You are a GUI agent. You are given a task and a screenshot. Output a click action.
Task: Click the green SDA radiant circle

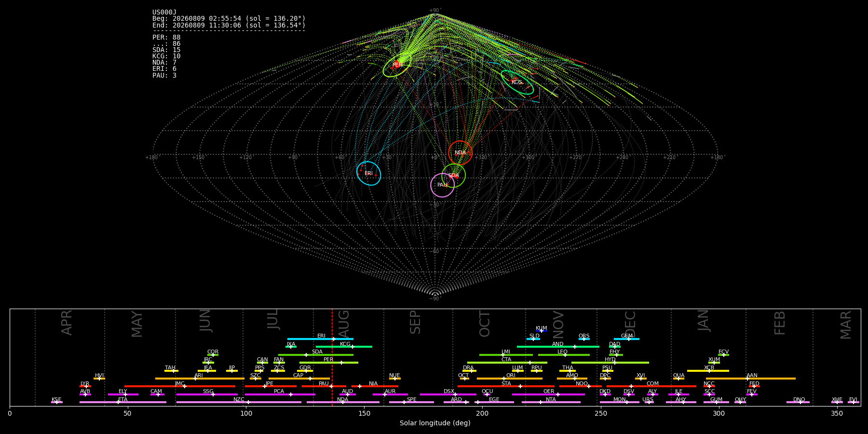click(x=453, y=176)
